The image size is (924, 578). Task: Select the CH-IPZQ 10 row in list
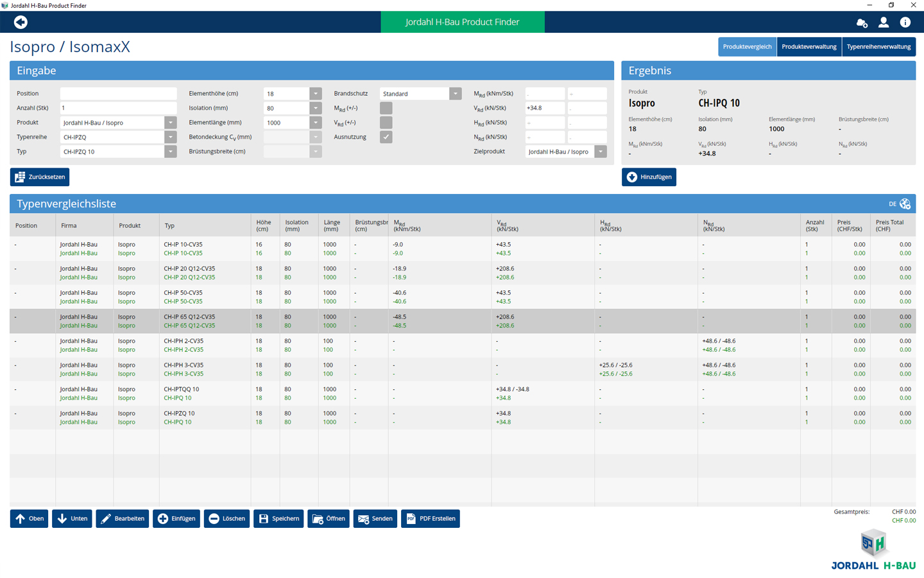(x=463, y=417)
